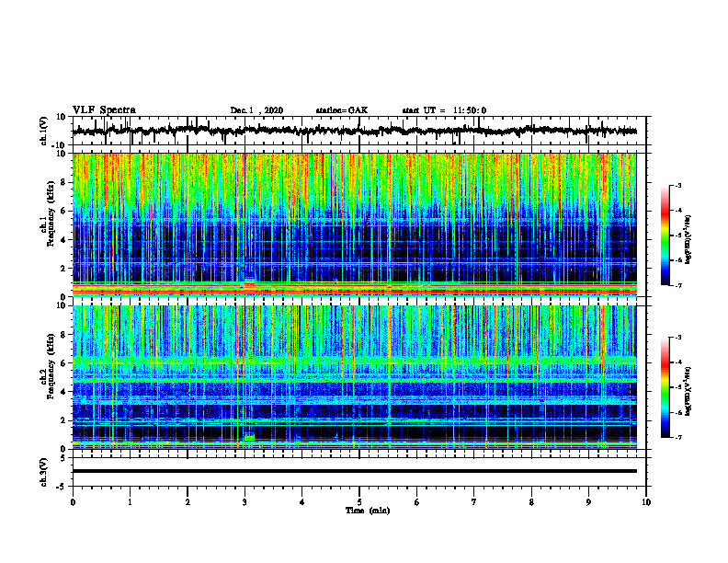Screen dimensions: 728x563
Task: Click the '-3' tick on ch.1 colorbar
Action: pos(678,186)
